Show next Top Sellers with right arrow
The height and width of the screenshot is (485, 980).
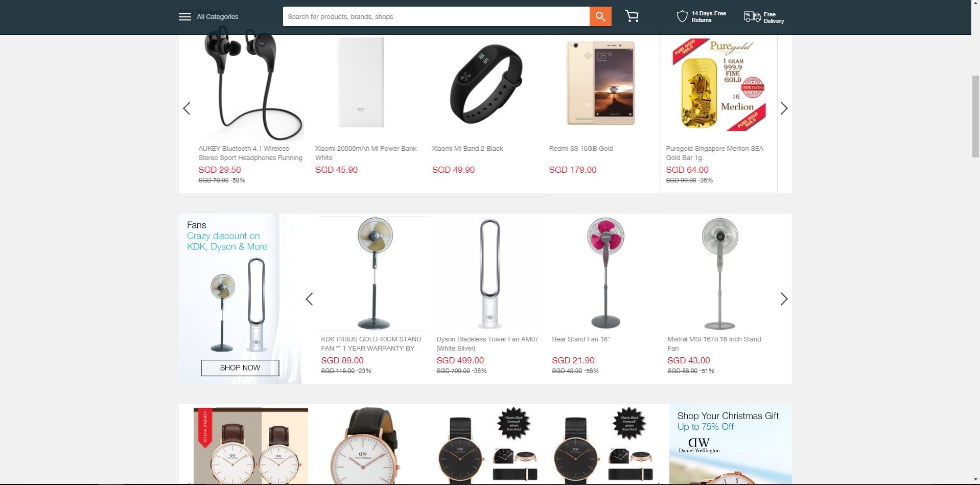(784, 108)
